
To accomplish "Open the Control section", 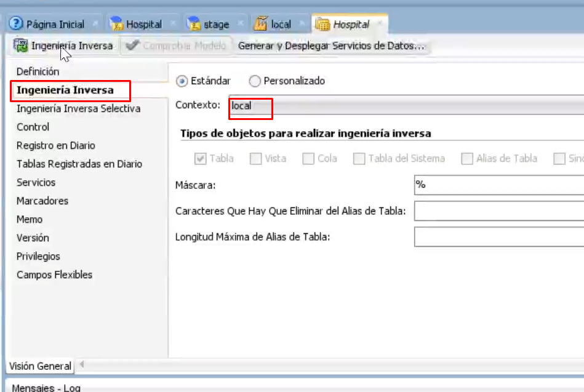I will click(x=33, y=127).
